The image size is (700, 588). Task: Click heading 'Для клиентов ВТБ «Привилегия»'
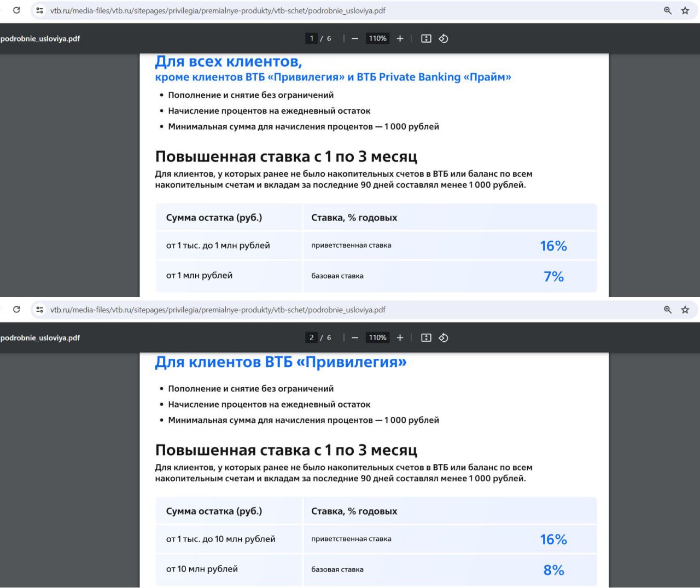tap(281, 362)
